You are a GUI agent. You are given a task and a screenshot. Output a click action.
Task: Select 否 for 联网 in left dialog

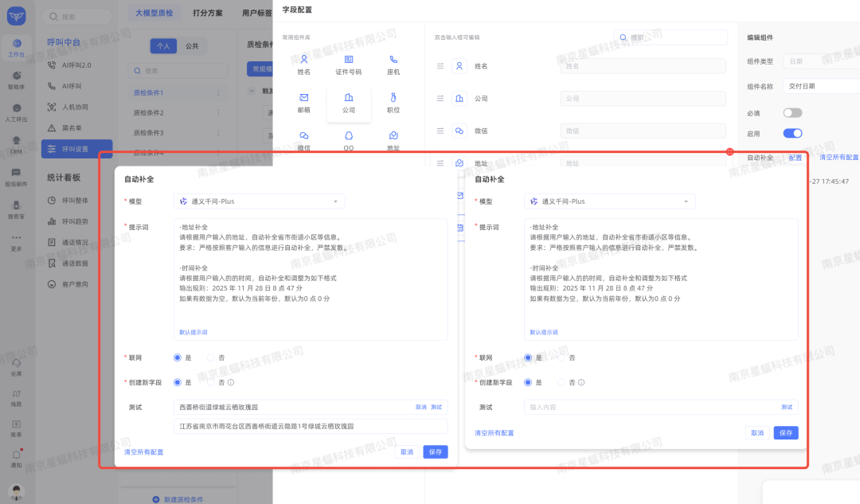click(x=211, y=358)
